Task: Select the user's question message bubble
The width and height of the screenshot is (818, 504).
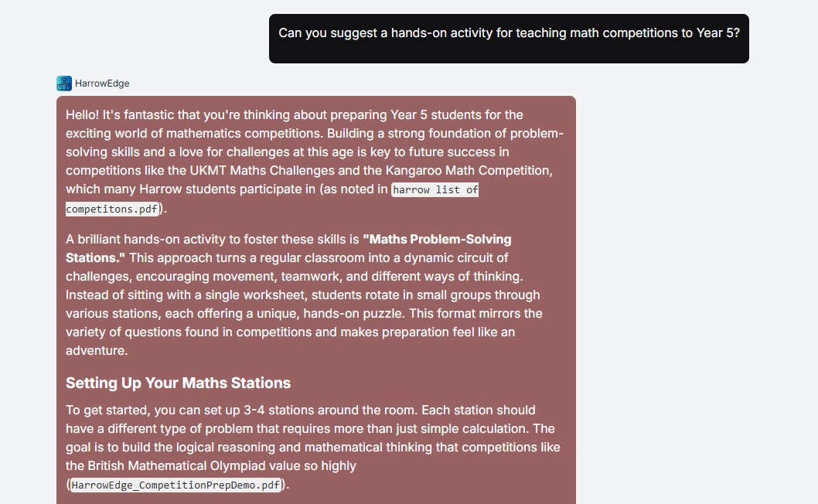Action: coord(509,39)
